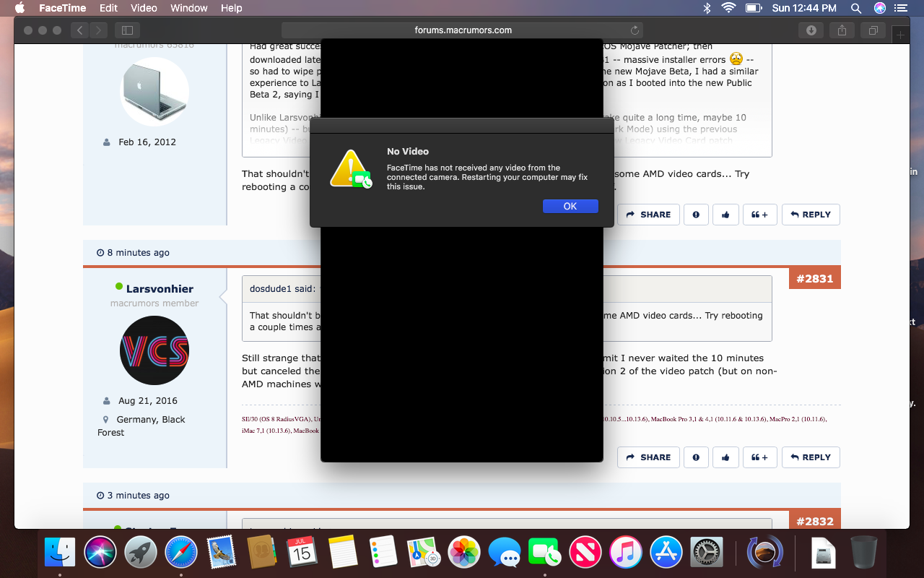
Task: Open Contacts from the Dock
Action: coord(262,553)
